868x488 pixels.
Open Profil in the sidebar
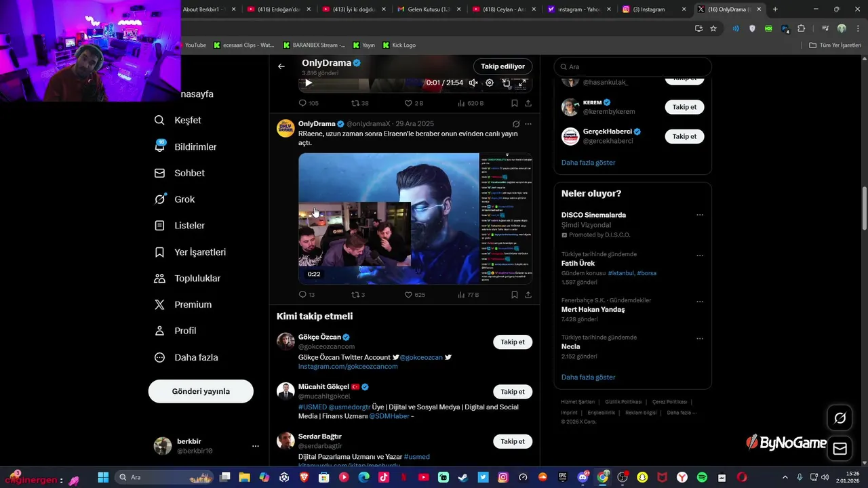click(x=176, y=331)
